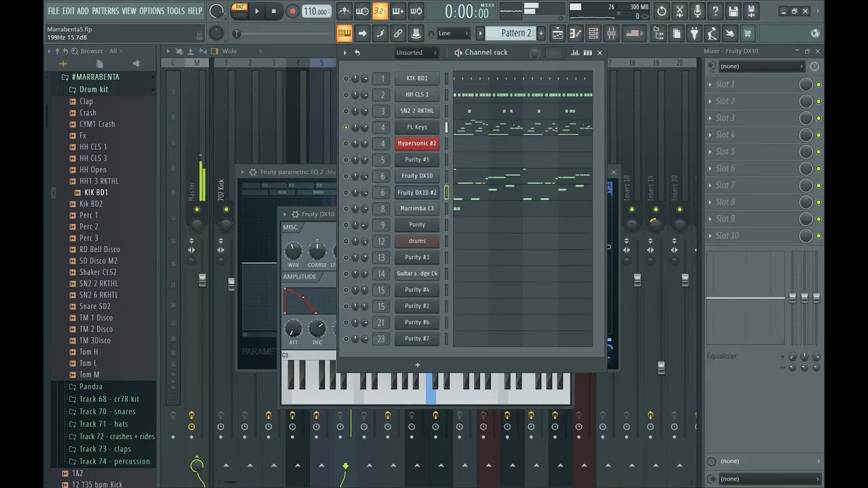Toggle the Slot 10 enable LED in mixer
Viewport: 868px width, 488px height.
pyautogui.click(x=818, y=236)
